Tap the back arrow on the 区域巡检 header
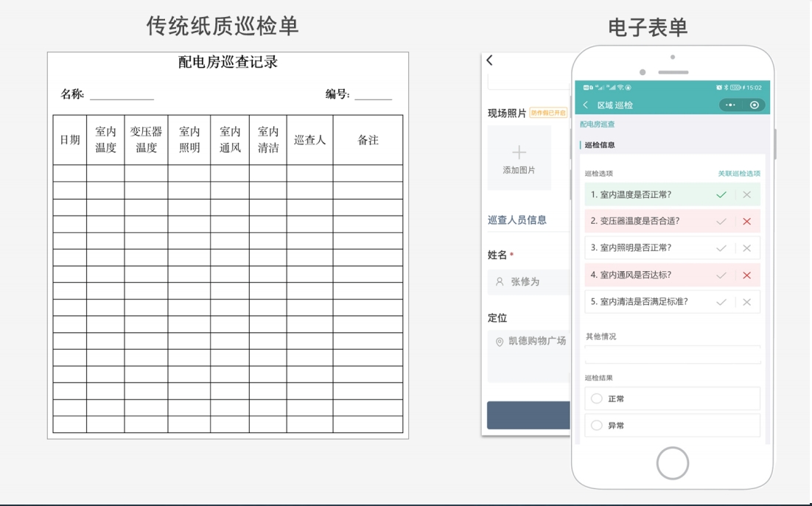The image size is (812, 506). [585, 105]
